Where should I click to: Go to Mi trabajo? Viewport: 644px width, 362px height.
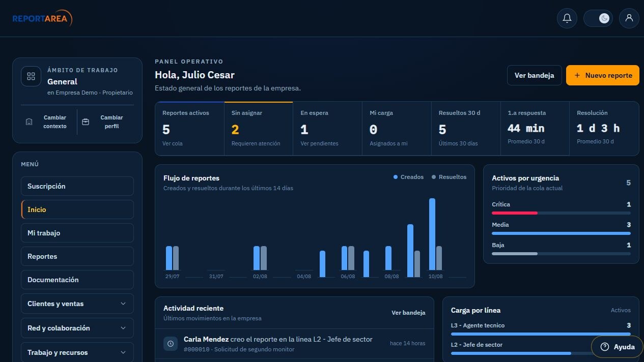tap(77, 233)
